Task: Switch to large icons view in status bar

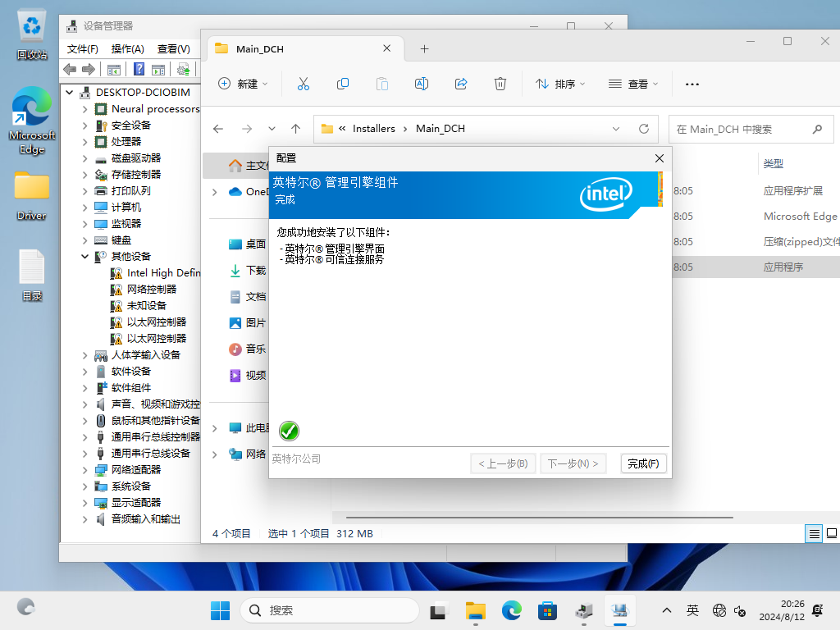Action: click(831, 533)
